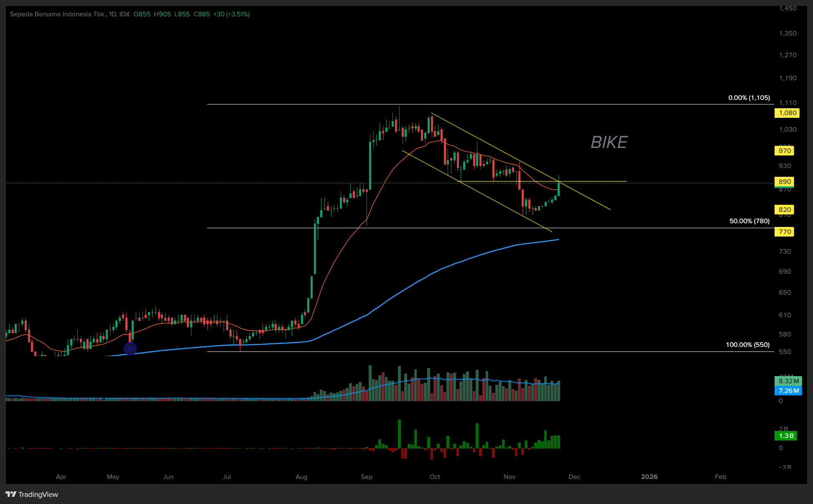
Task: Click the TradingView logo icon
Action: click(x=11, y=494)
